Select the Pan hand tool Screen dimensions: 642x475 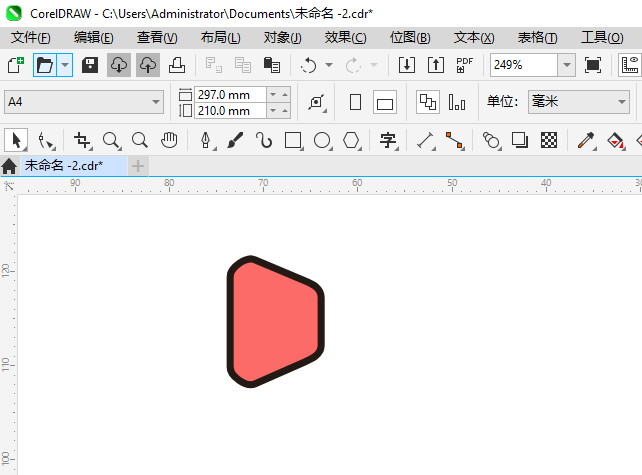169,140
